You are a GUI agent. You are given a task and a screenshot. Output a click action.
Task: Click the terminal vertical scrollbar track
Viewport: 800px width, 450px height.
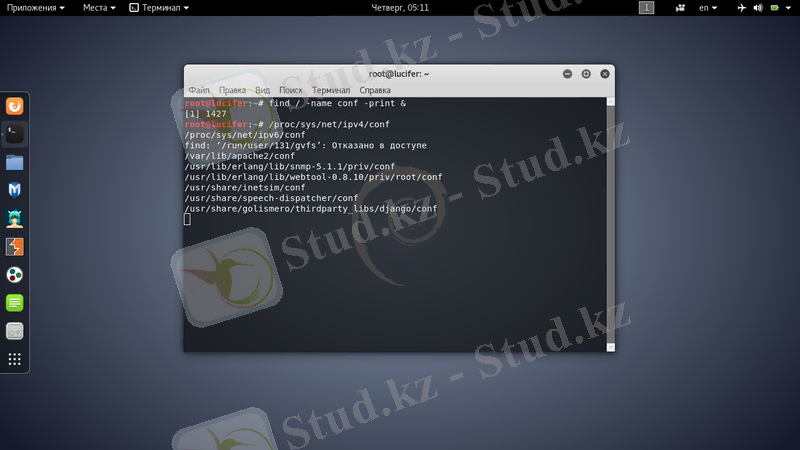611,224
